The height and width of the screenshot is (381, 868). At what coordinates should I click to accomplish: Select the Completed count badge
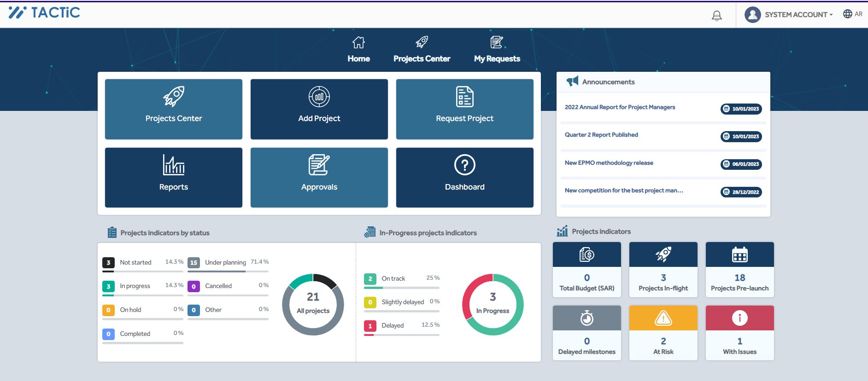point(108,334)
